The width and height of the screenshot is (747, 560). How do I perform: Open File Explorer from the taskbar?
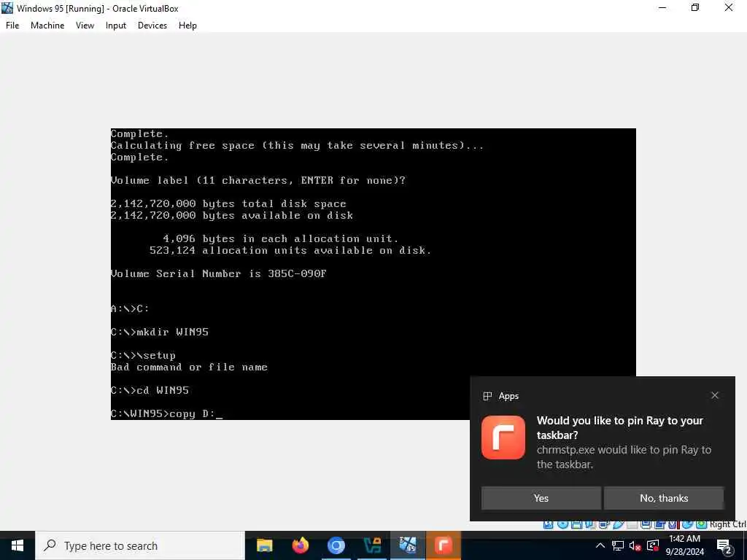(264, 545)
